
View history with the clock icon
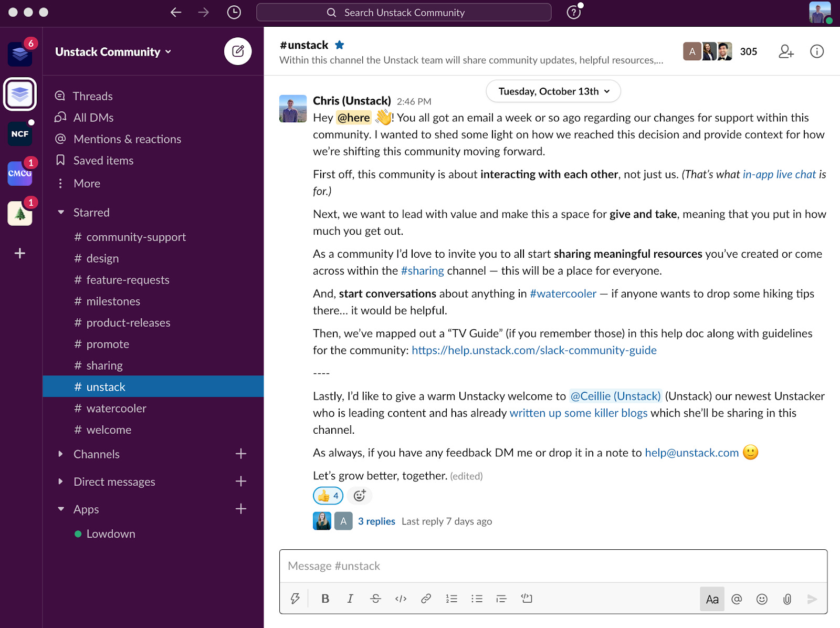pos(234,12)
